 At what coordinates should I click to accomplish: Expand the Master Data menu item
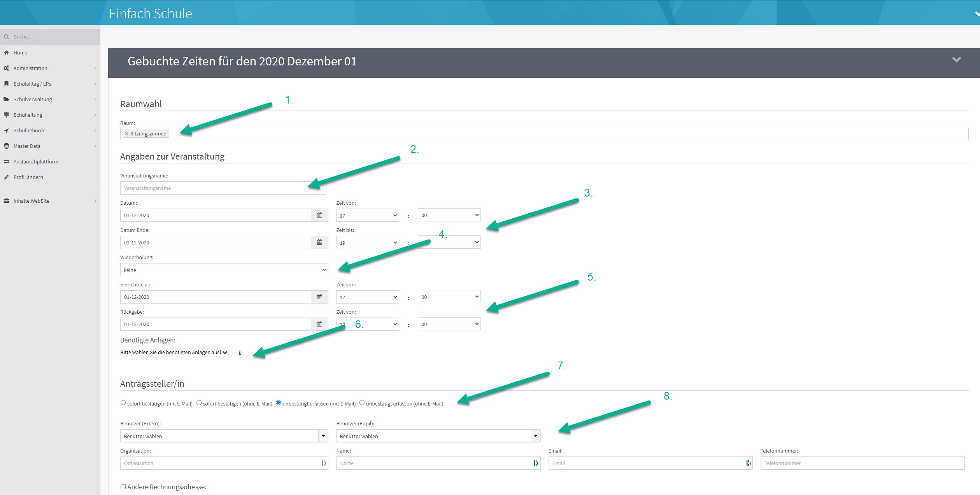point(50,146)
